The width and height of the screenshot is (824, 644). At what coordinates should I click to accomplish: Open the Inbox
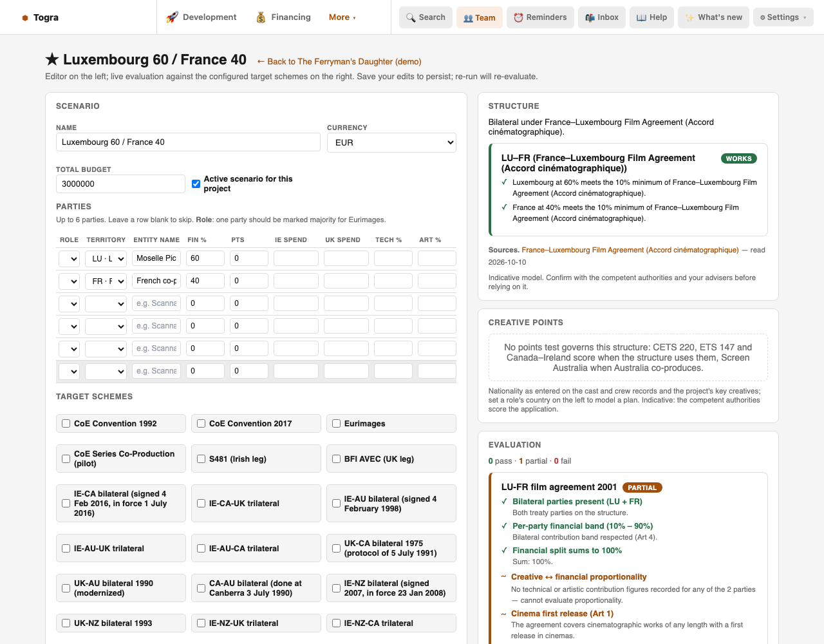point(602,17)
